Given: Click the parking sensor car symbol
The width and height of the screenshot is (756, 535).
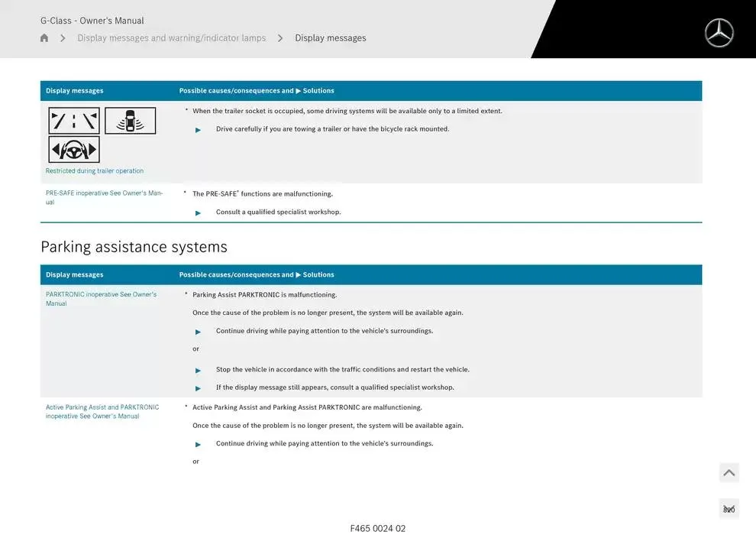Looking at the screenshot, I should (x=130, y=121).
